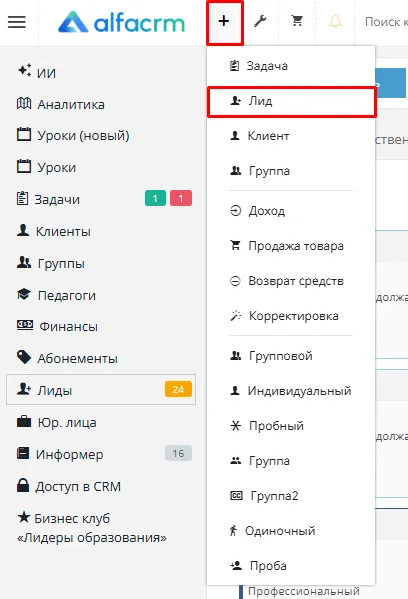Click the alfacrm logo
408x599 pixels.
click(121, 22)
